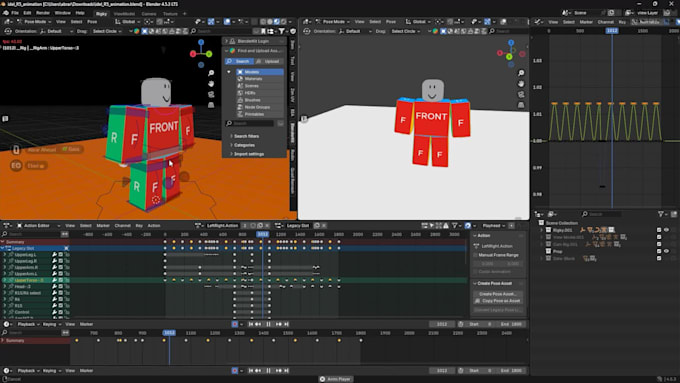Toggle mute checkbox on UpperArm.R channel

(61, 268)
